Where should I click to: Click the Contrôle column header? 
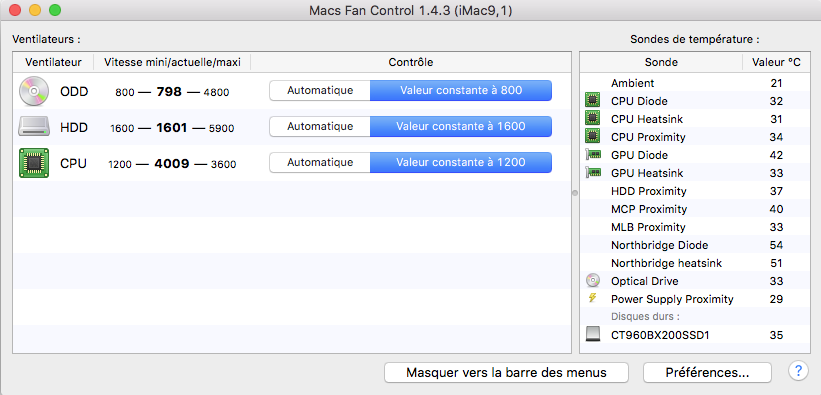[411, 62]
